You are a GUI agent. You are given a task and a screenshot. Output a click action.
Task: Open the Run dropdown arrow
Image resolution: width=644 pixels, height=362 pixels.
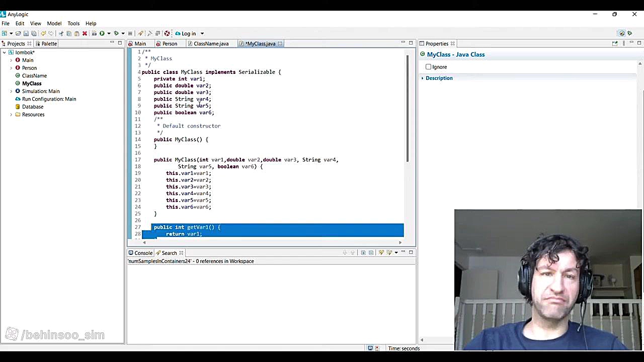coord(109,34)
